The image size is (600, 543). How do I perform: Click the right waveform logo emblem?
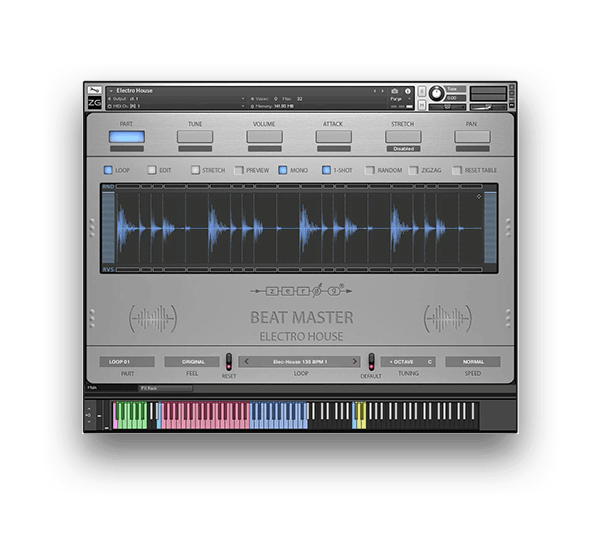pos(448,319)
